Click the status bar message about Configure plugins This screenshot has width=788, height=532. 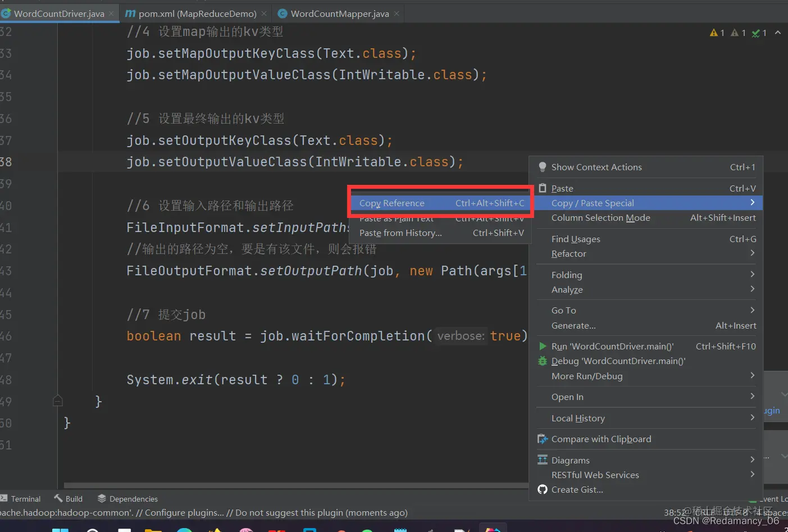pyautogui.click(x=204, y=512)
